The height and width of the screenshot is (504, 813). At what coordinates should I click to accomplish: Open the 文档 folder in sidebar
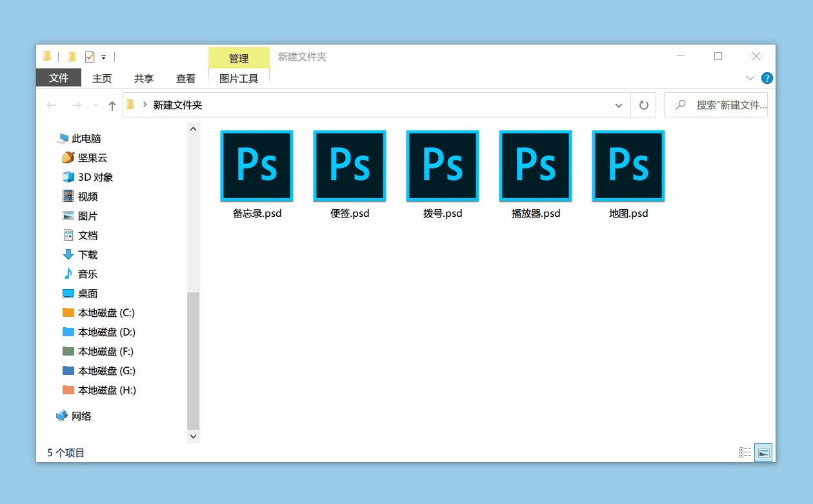coord(80,236)
